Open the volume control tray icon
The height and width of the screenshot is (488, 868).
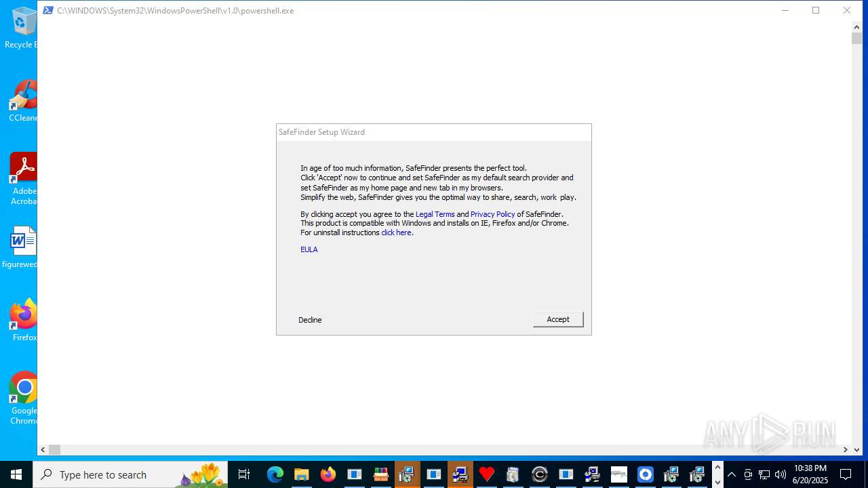tap(781, 474)
